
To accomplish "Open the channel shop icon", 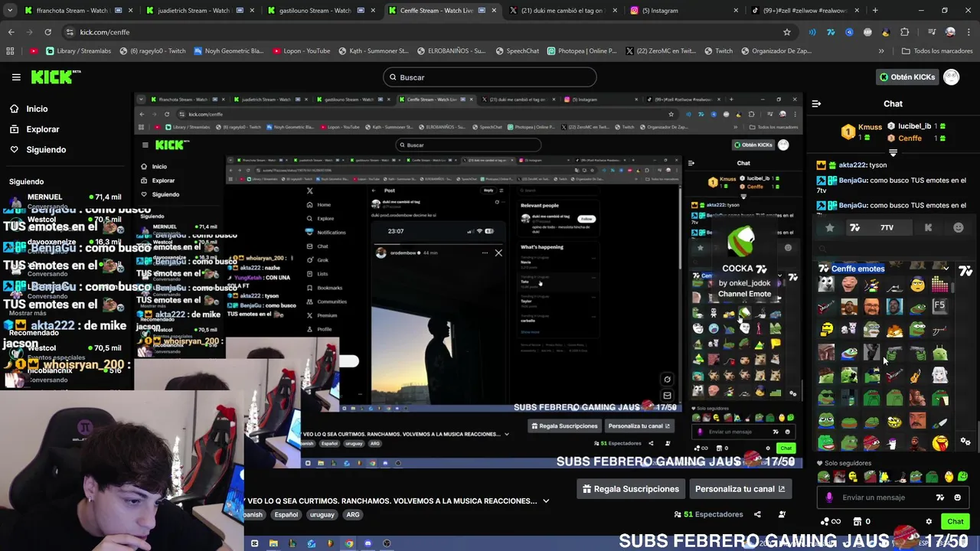I will pyautogui.click(x=857, y=521).
